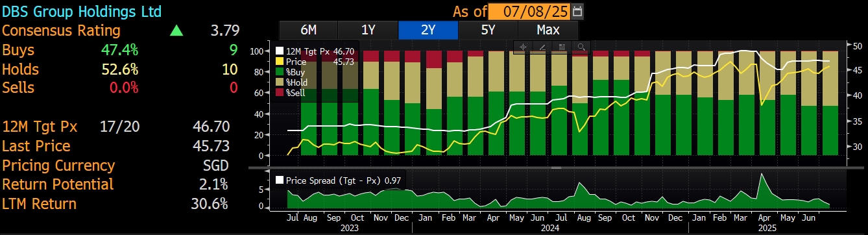Image resolution: width=868 pixels, height=235 pixels.
Task: Click the Buys count 9
Action: (x=234, y=50)
